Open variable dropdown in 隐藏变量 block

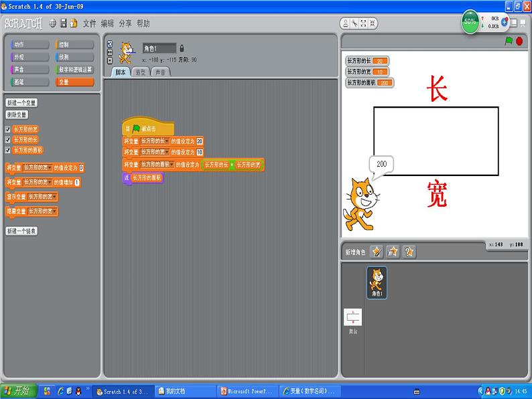pyautogui.click(x=54, y=212)
